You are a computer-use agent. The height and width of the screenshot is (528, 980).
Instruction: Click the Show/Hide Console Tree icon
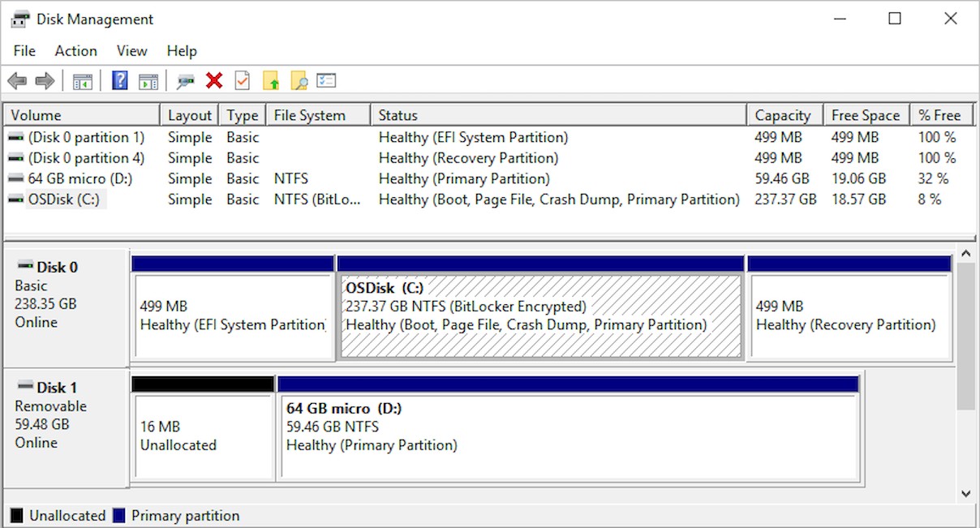coord(83,81)
